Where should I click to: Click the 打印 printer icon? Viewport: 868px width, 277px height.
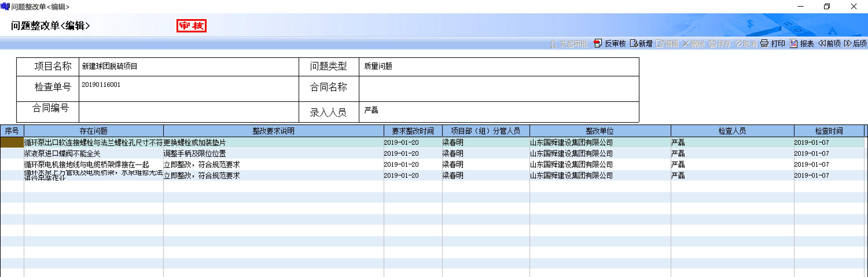pos(764,43)
